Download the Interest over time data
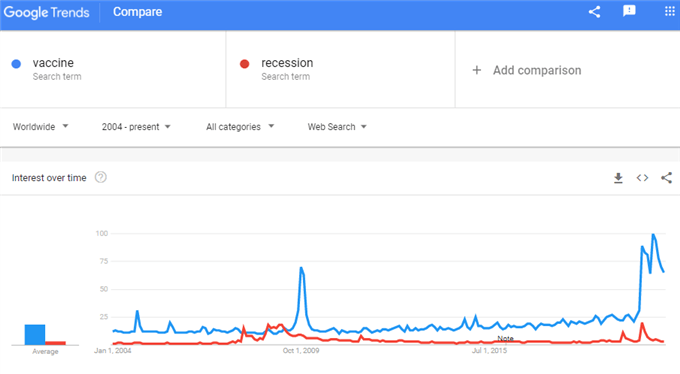 [618, 178]
